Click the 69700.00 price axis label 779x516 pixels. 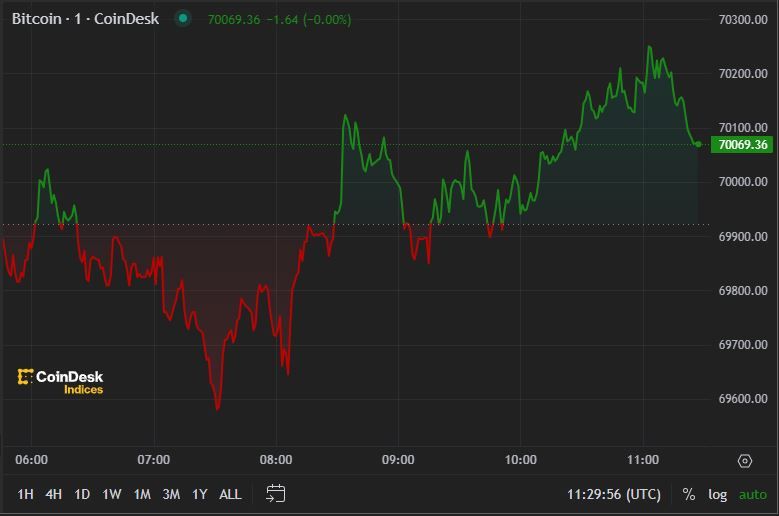743,345
